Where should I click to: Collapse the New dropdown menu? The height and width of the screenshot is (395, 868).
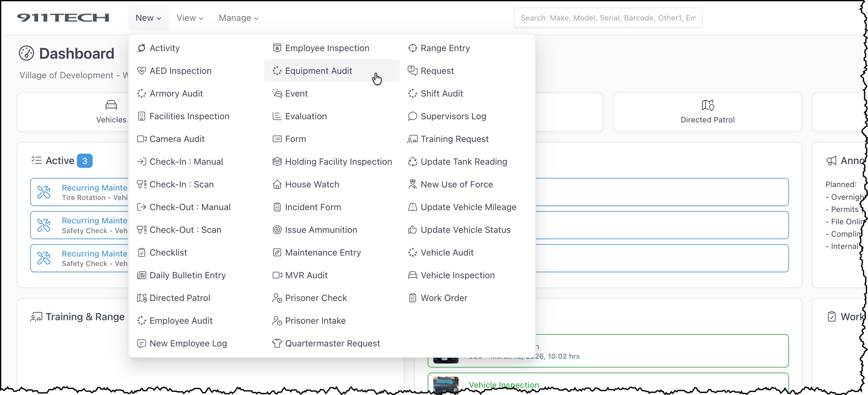point(148,18)
